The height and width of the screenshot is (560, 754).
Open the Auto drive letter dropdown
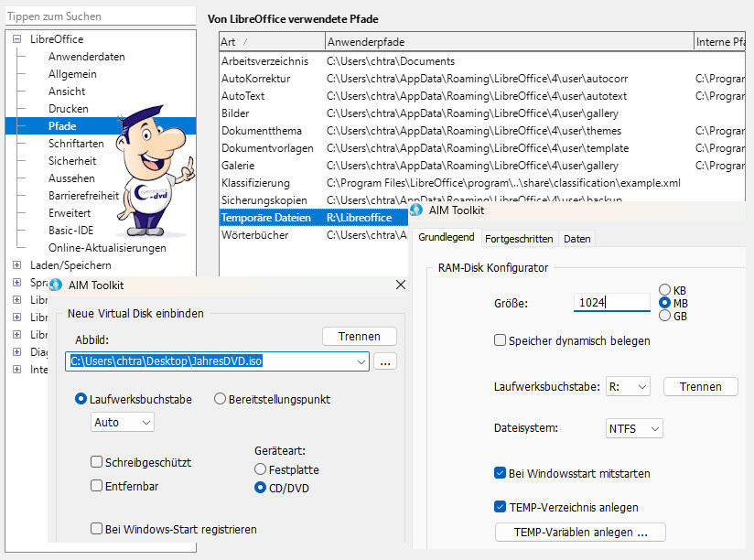[146, 423]
